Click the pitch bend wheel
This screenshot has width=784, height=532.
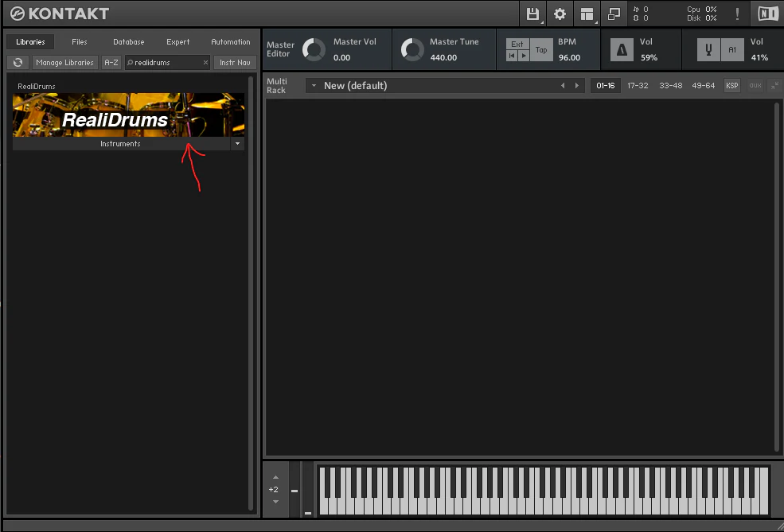pos(294,490)
